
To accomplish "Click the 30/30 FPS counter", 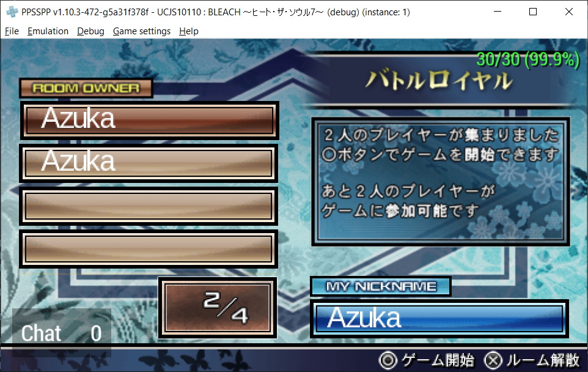I will pos(527,59).
